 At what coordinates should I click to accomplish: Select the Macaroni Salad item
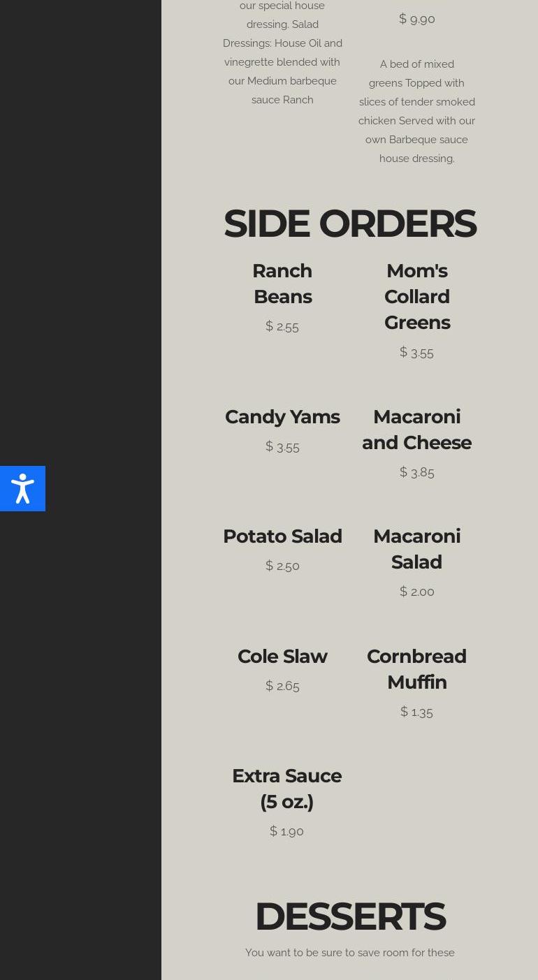tap(416, 549)
